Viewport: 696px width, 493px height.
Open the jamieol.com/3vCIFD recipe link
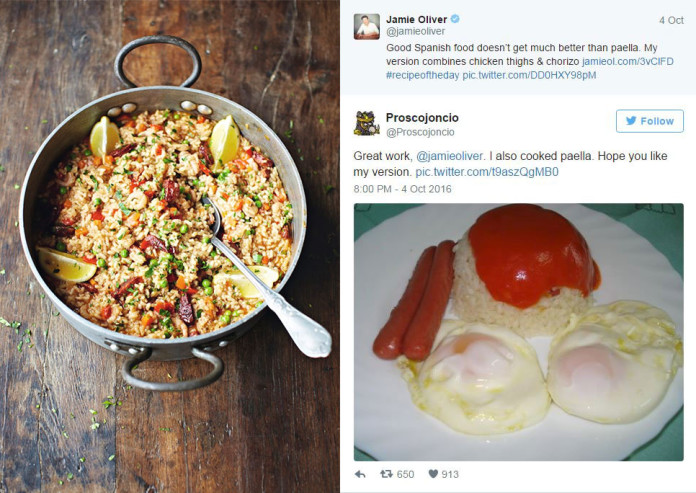point(628,61)
